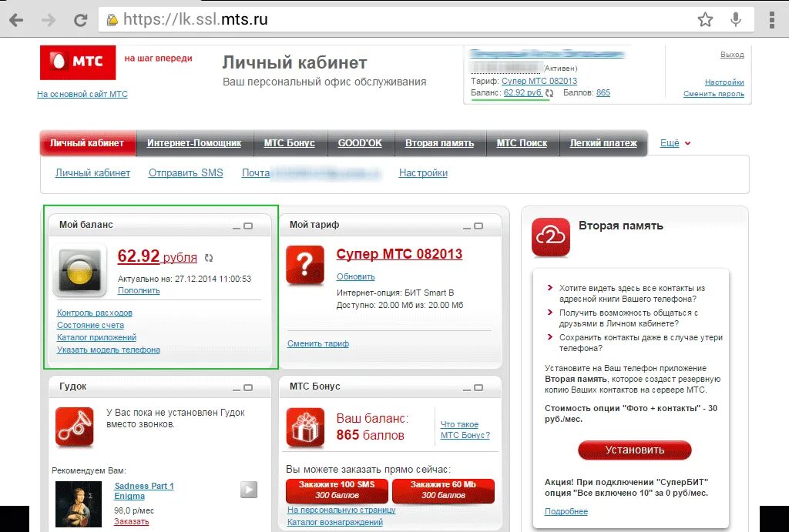Open the Sadness Part 1 Enigma link
The image size is (789, 532).
tap(144, 490)
